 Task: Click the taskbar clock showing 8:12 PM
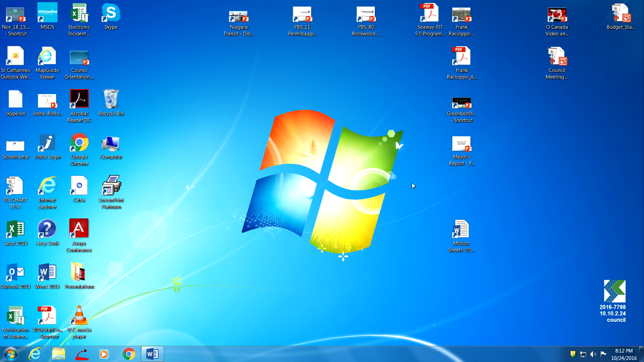pos(624,354)
